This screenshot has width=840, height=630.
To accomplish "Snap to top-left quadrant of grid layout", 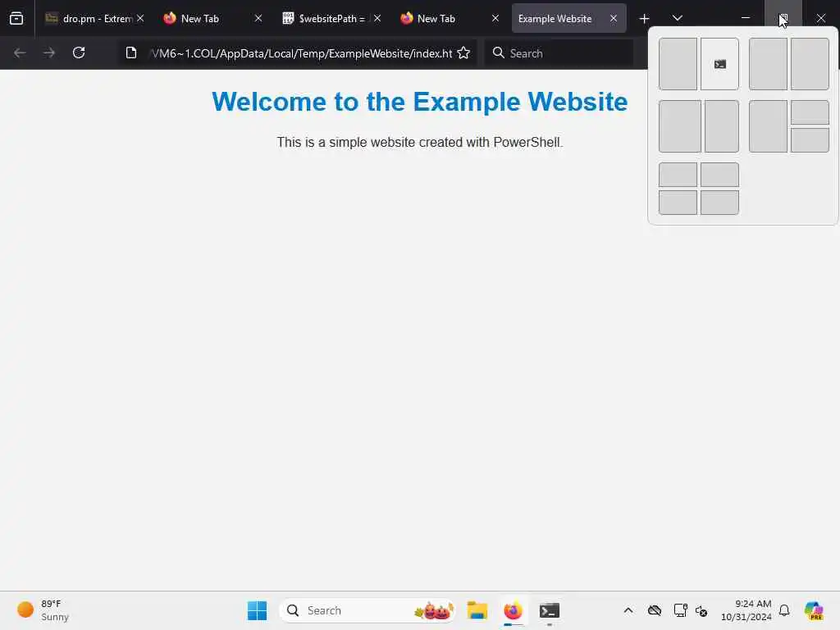I will tap(678, 175).
